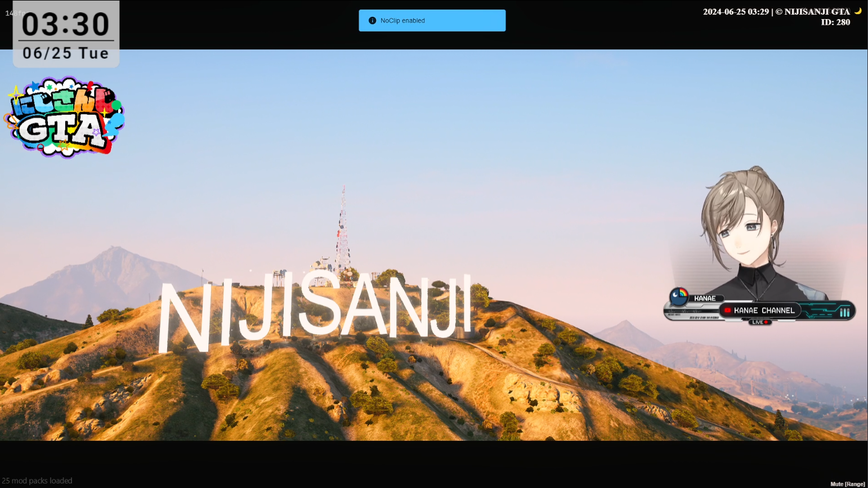Click the 06/25 Tue date text

point(65,53)
